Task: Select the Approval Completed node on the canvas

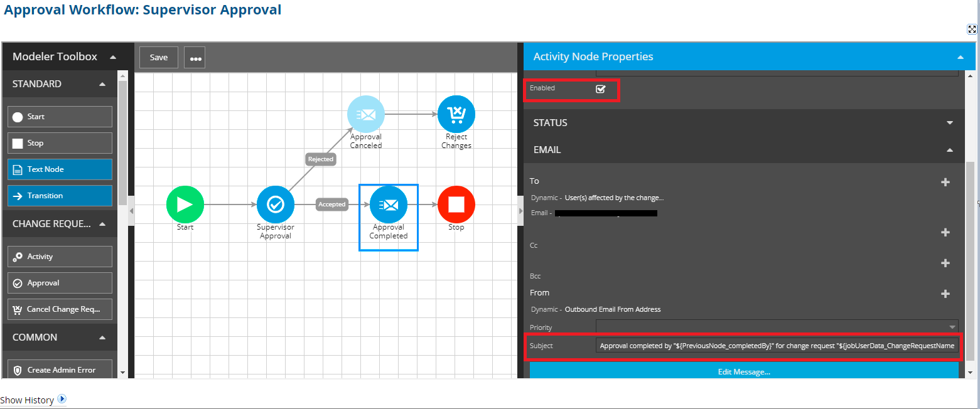Action: coord(388,204)
